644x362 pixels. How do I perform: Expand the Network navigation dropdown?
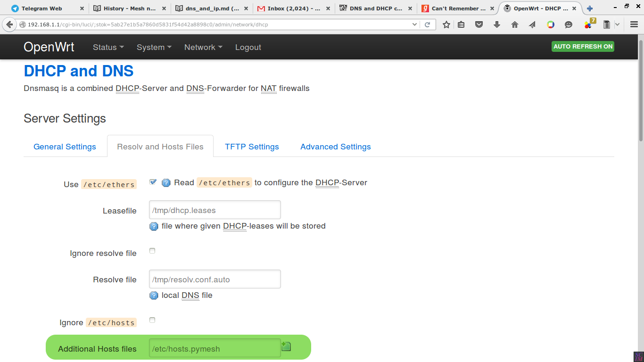point(203,47)
